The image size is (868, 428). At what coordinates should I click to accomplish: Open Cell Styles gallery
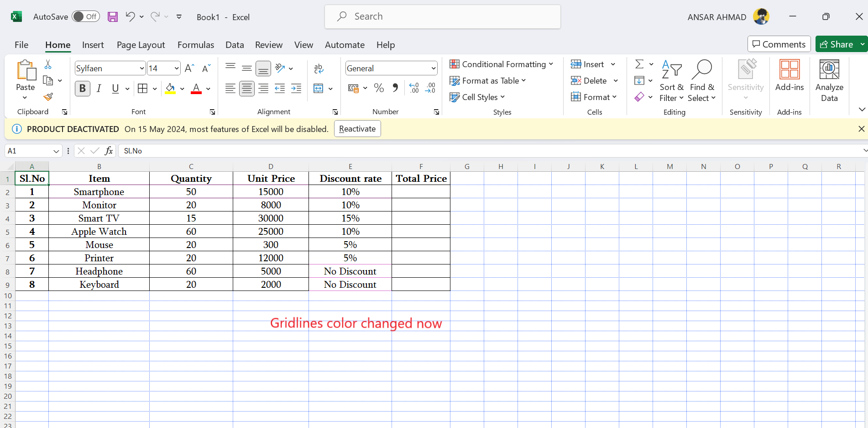476,97
